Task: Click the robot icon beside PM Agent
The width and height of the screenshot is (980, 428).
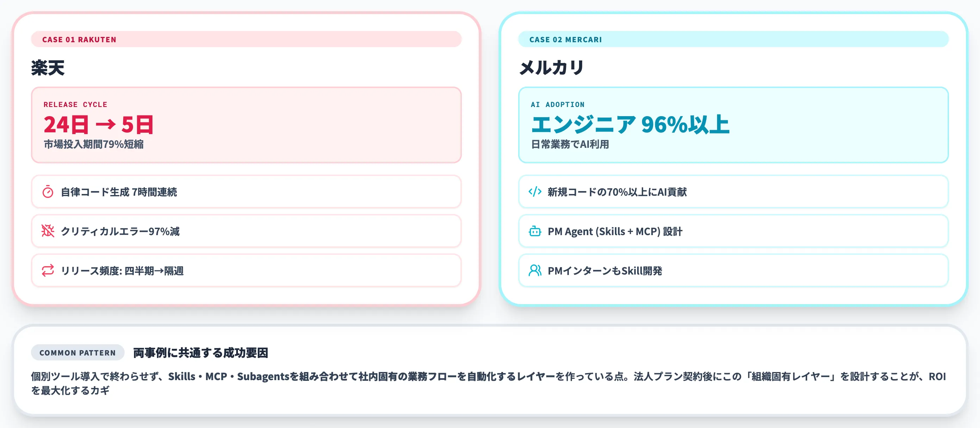Action: pyautogui.click(x=535, y=231)
